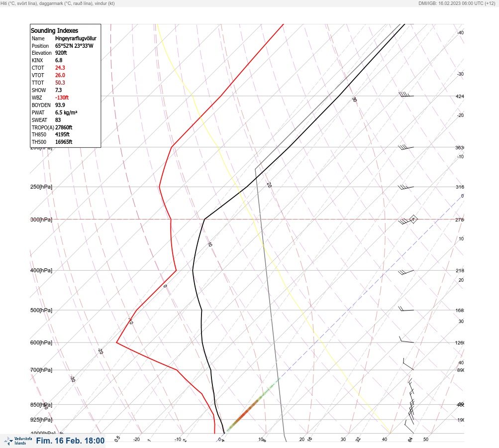Click the 316 height label on right axis

click(x=460, y=187)
